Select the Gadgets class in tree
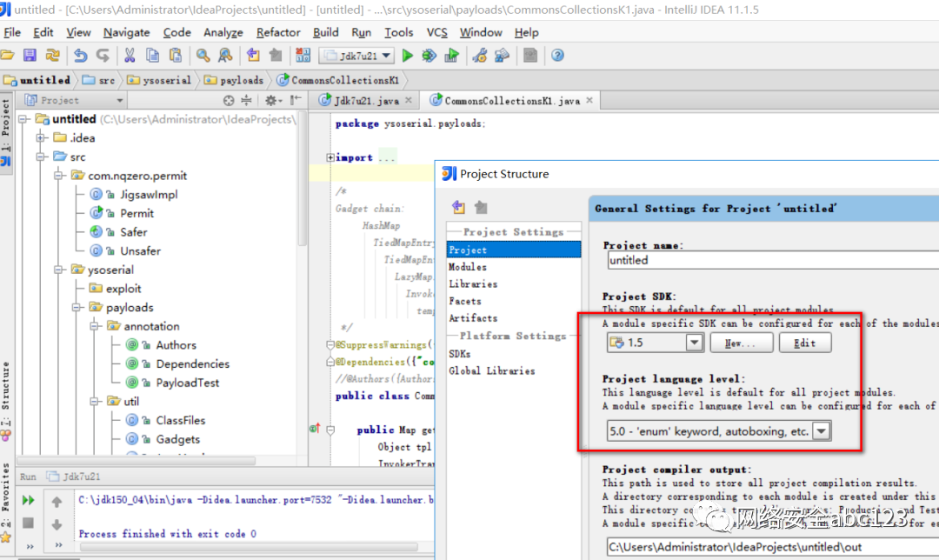This screenshot has width=939, height=560. coord(178,439)
